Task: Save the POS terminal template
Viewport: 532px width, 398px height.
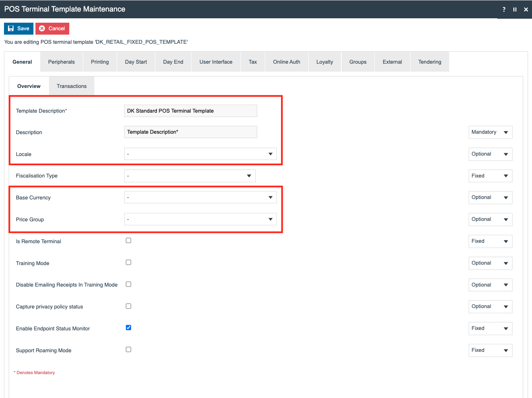Action: point(19,29)
